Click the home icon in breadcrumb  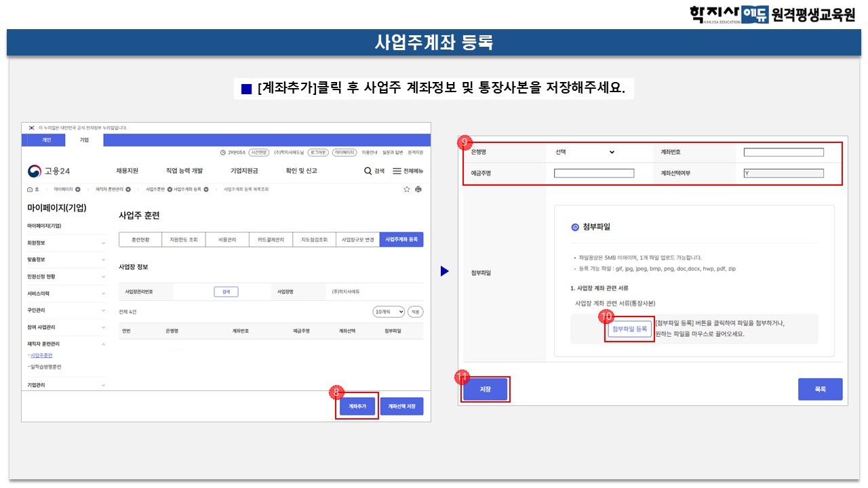point(30,189)
